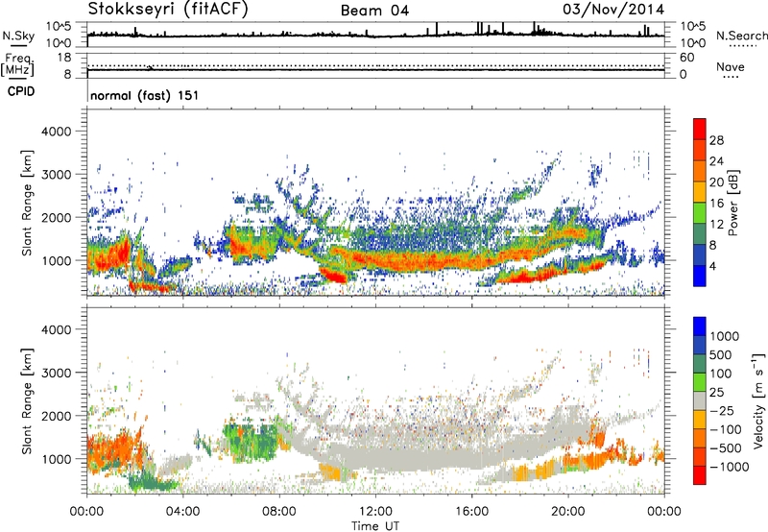The width and height of the screenshot is (768, 532).
Task: Click the "28" value on Power colorbar
Action: pyautogui.click(x=716, y=140)
